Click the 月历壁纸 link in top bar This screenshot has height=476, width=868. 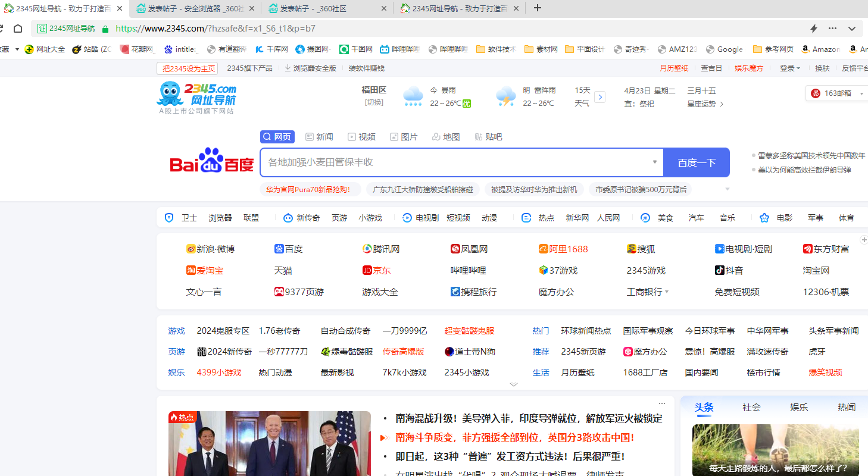coord(674,68)
